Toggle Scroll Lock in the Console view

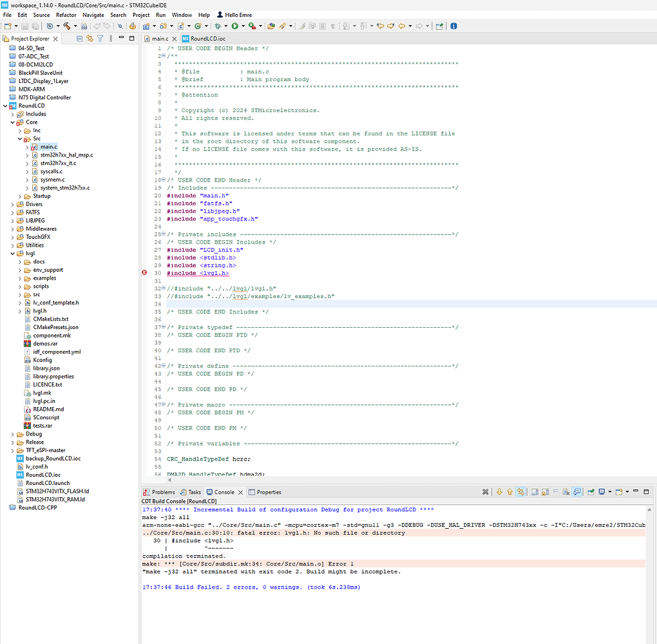click(544, 491)
